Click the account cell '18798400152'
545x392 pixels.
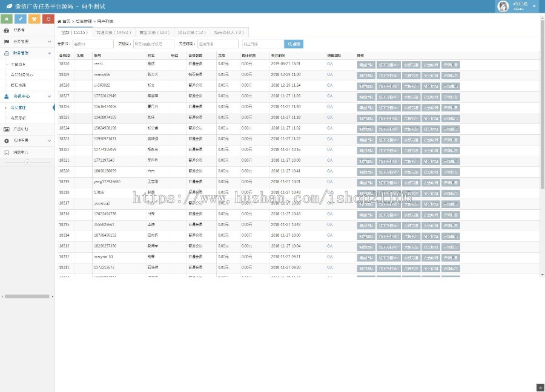(x=105, y=235)
